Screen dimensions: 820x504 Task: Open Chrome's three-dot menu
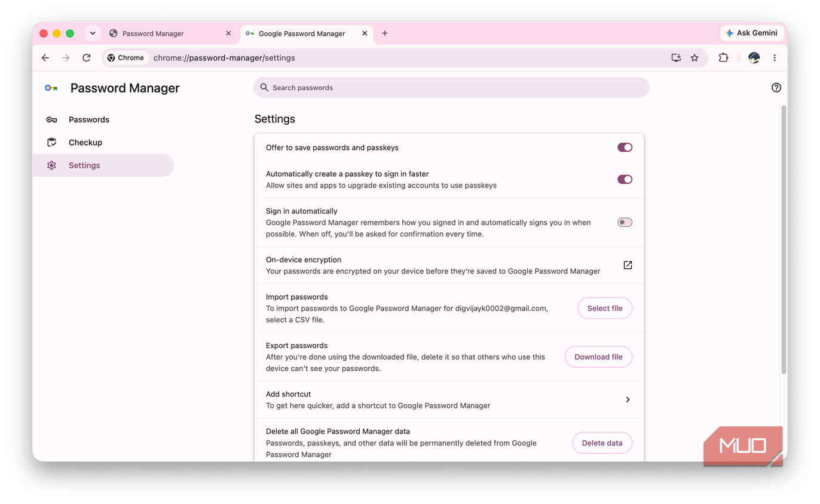[775, 58]
